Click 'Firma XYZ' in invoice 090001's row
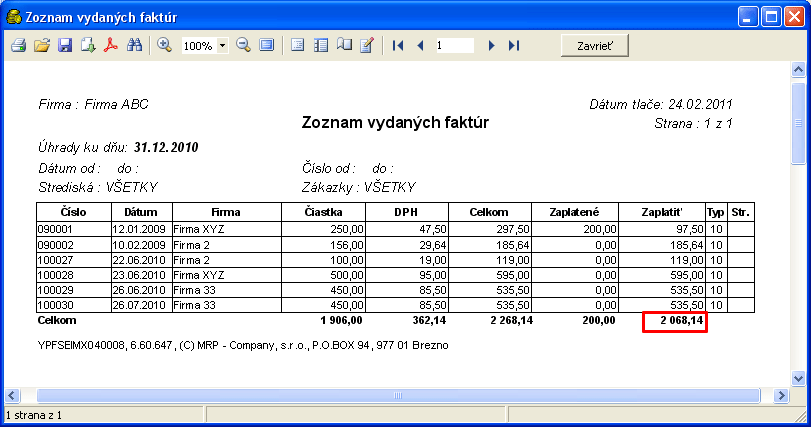 (x=199, y=229)
